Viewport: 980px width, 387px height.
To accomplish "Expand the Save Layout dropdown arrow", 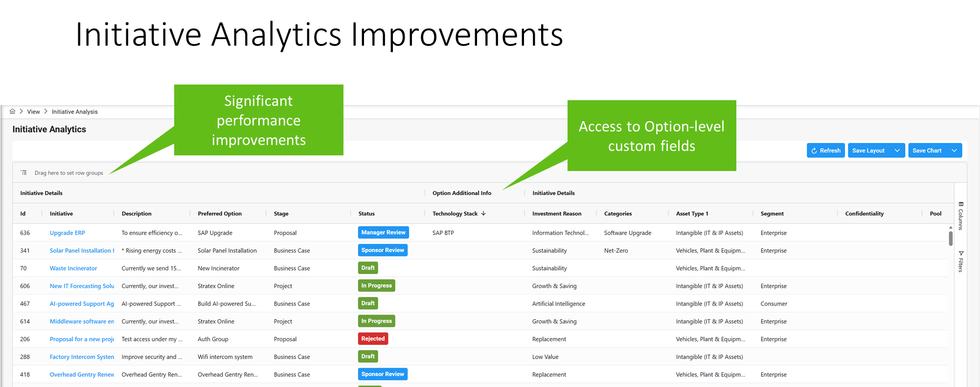I will coord(897,150).
